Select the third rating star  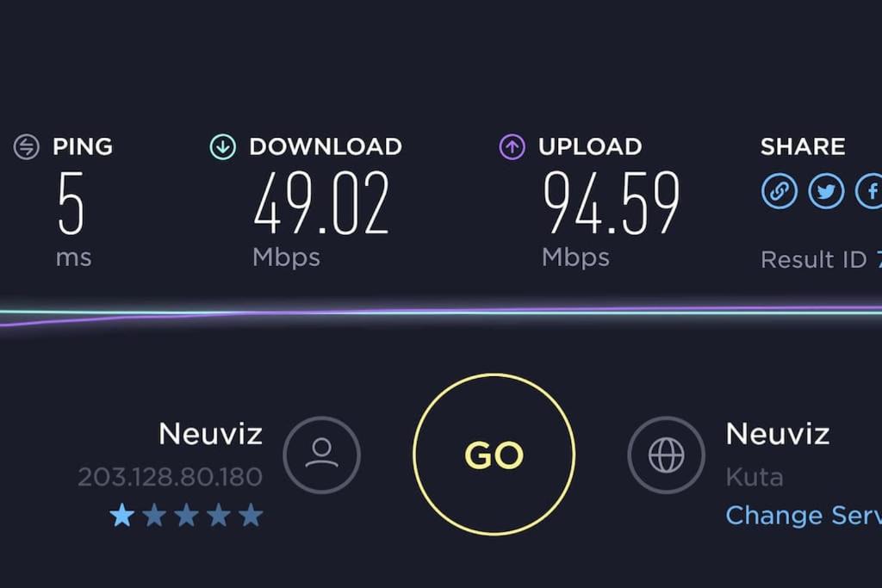click(x=186, y=515)
